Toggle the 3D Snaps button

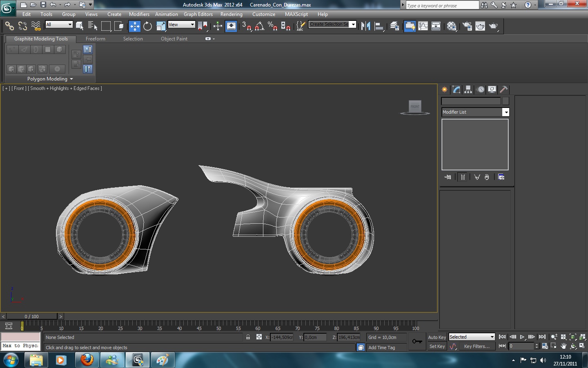(246, 27)
